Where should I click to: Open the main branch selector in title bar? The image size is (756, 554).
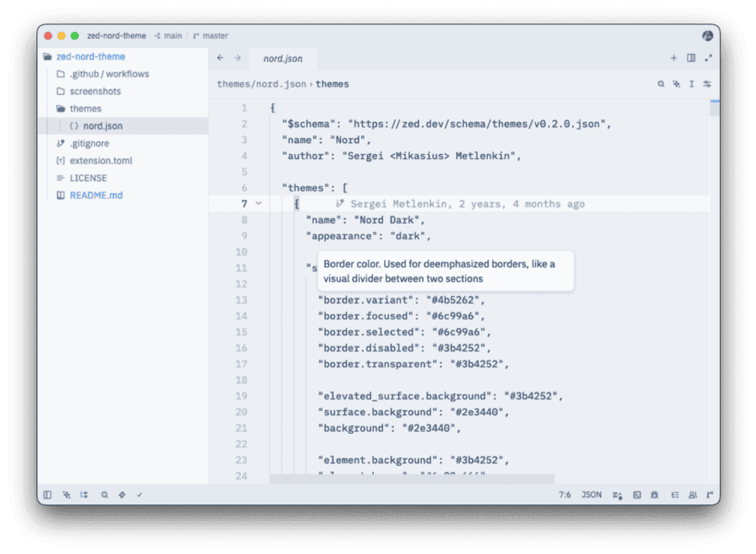168,35
